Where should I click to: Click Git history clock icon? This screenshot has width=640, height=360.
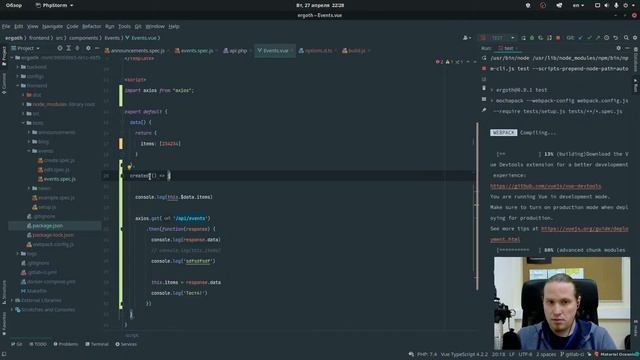607,38
